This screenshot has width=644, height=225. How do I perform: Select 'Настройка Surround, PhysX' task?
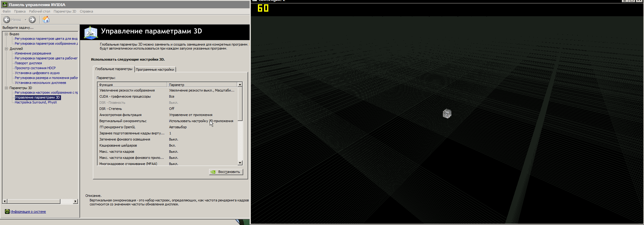36,102
